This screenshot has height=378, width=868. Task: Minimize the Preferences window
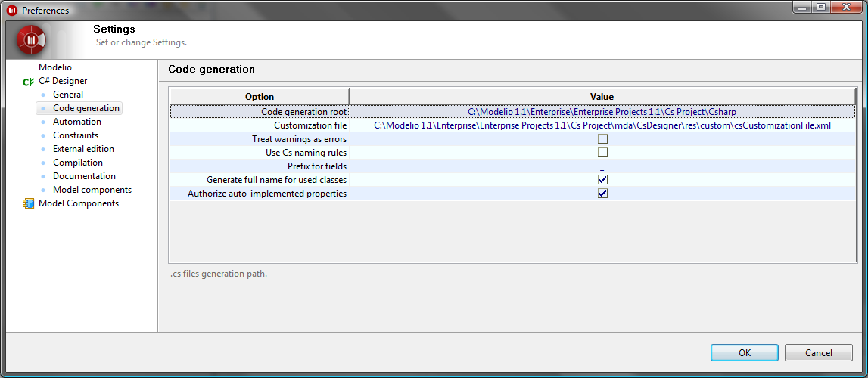tap(803, 8)
